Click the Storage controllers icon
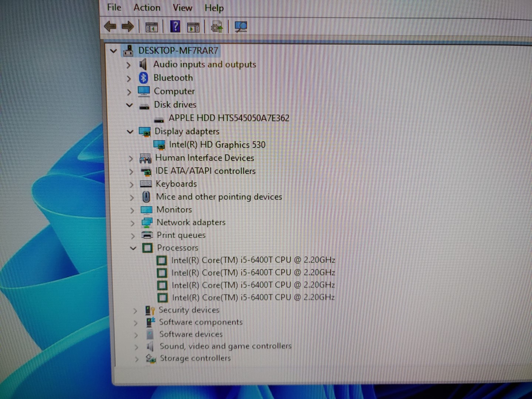532x399 pixels. click(x=151, y=358)
